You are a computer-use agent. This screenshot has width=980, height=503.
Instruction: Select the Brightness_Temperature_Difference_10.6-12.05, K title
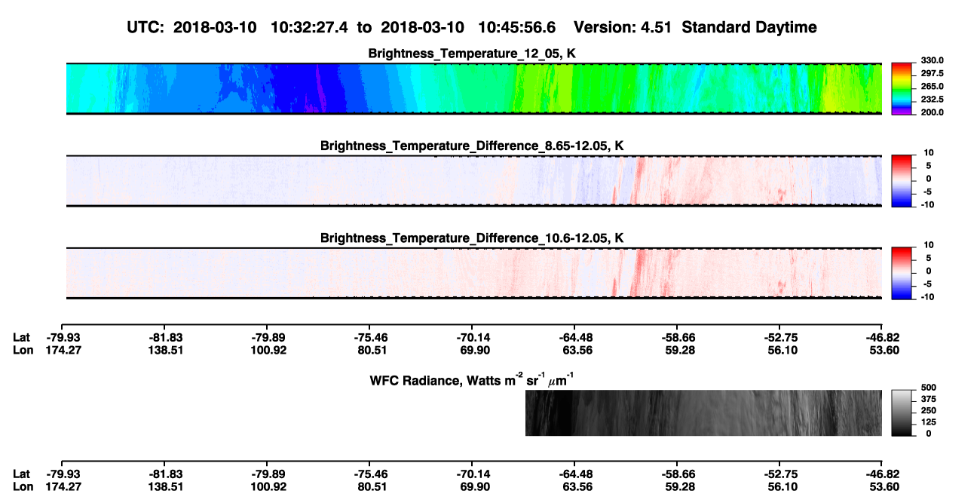pos(473,238)
